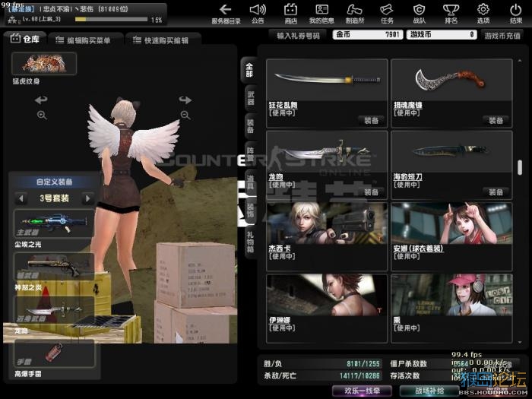This screenshot has height=399, width=532.
Task: Select the 尘埃之光 primary weapon slot
Action: (x=54, y=223)
